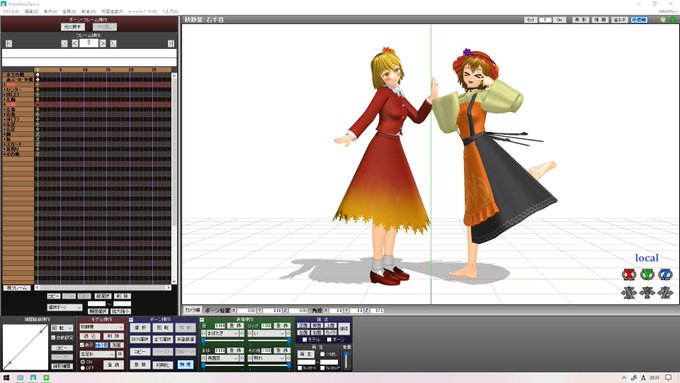
Task: Click the green Y rotation axis icon
Action: coord(647,275)
